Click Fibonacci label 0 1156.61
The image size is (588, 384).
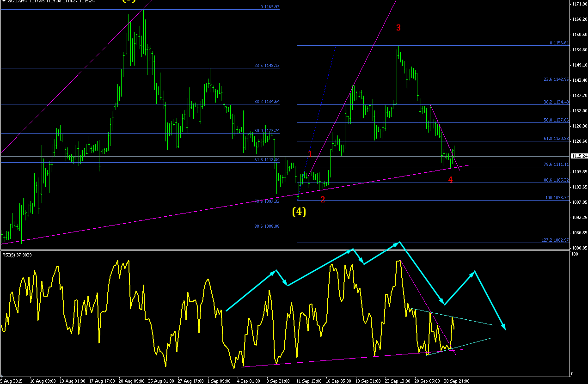point(559,43)
